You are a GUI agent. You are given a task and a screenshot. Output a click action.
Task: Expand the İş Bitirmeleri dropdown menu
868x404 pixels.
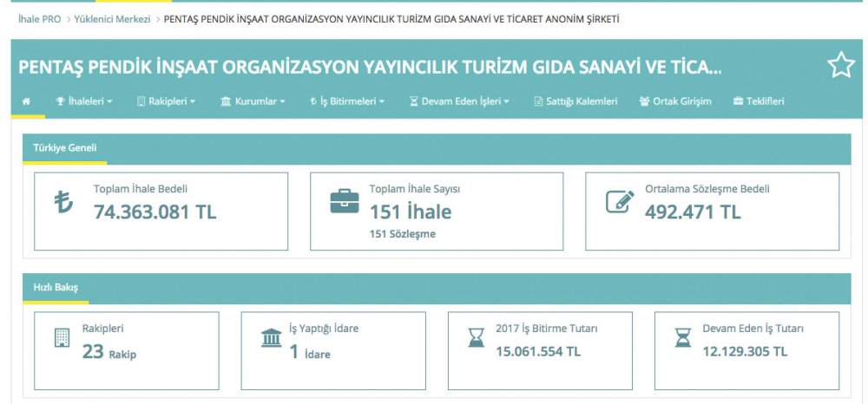(347, 101)
